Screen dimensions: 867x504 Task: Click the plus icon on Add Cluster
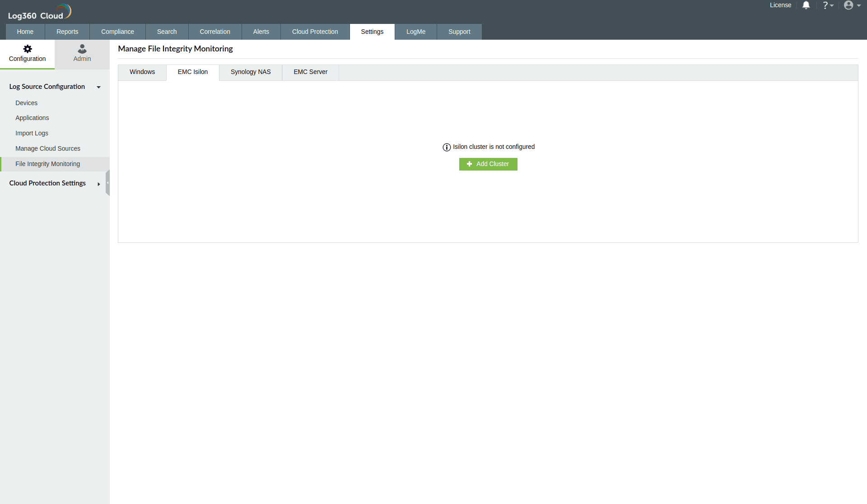pyautogui.click(x=470, y=164)
